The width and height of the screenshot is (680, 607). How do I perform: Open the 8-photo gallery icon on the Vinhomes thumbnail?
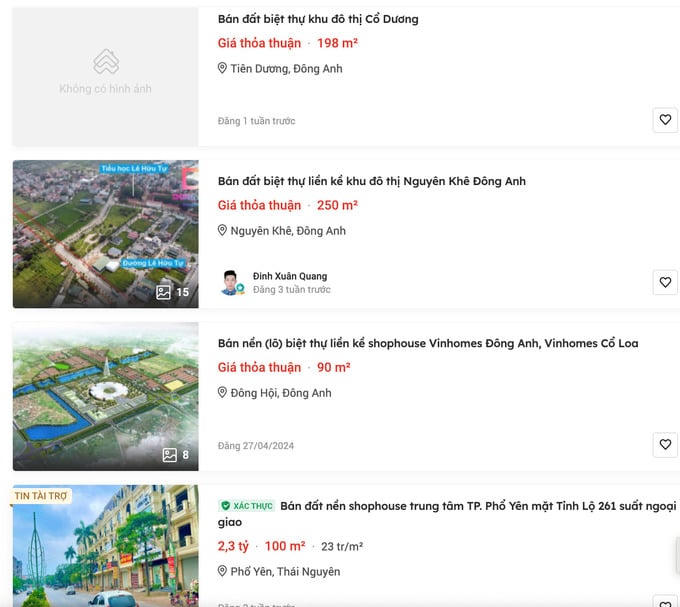pyautogui.click(x=176, y=454)
